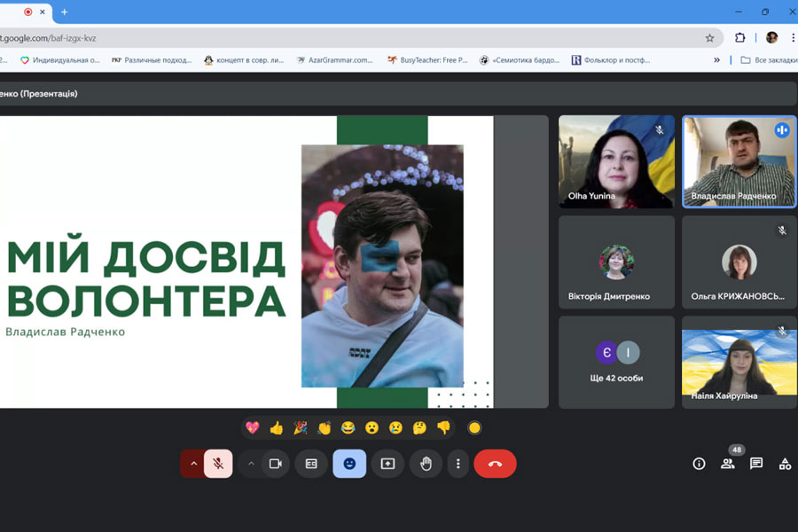This screenshot has height=532, width=798.
Task: Send the party popper reaction
Action: coord(301,427)
